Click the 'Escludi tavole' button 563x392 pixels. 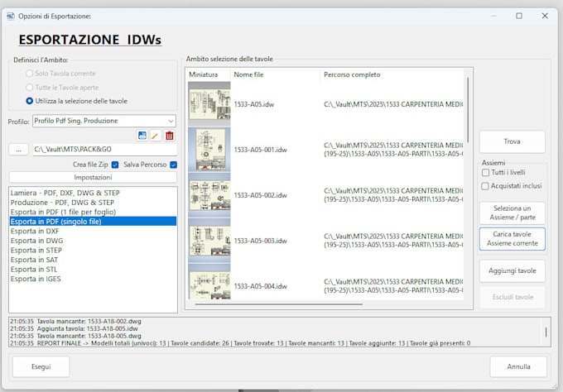(x=512, y=297)
